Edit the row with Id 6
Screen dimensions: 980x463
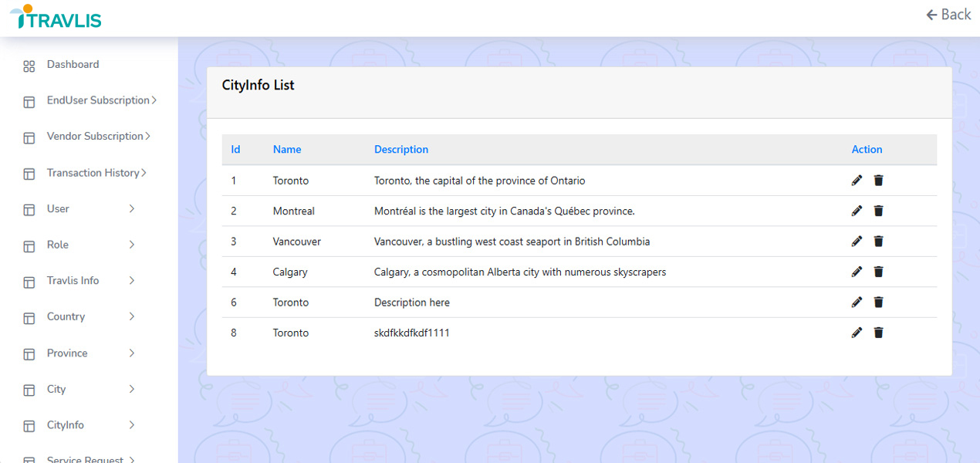point(857,302)
